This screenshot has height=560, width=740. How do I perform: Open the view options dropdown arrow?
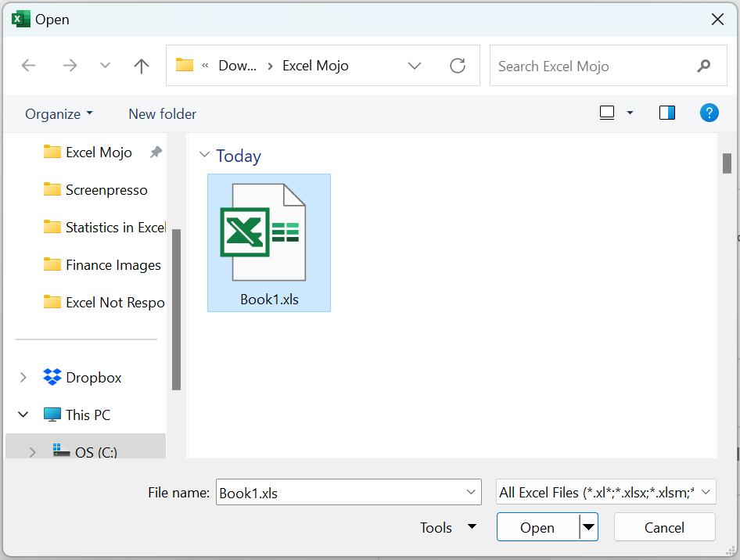click(630, 113)
